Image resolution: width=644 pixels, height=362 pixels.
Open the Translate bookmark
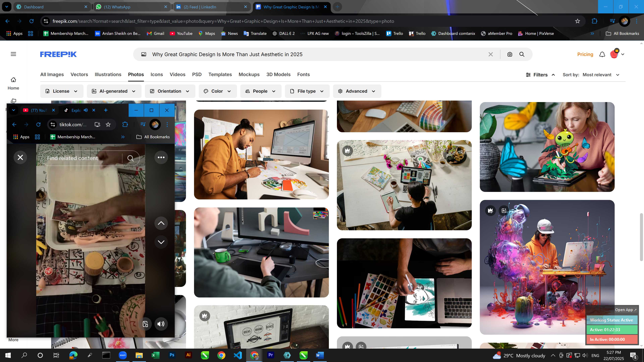[x=255, y=34]
